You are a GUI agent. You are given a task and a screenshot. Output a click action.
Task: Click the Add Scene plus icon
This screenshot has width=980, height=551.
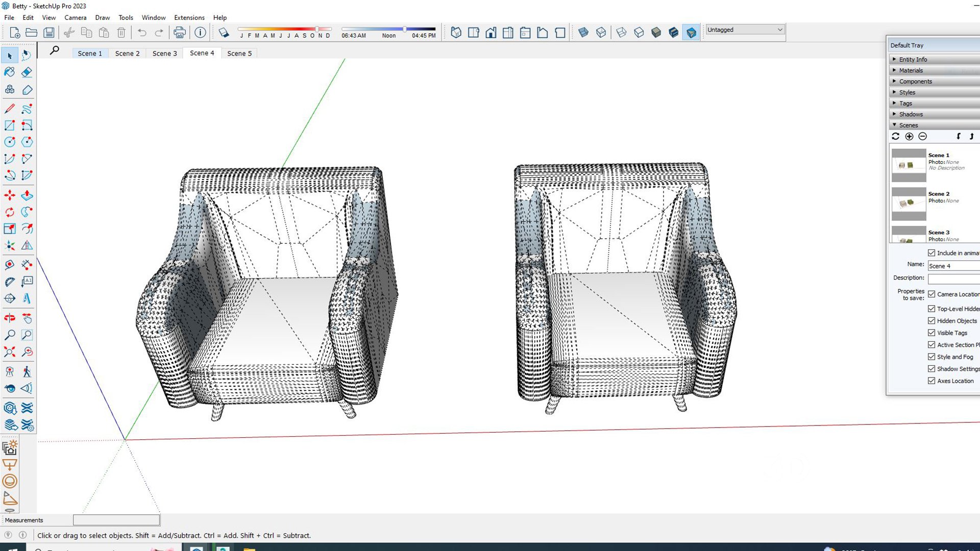coord(909,137)
